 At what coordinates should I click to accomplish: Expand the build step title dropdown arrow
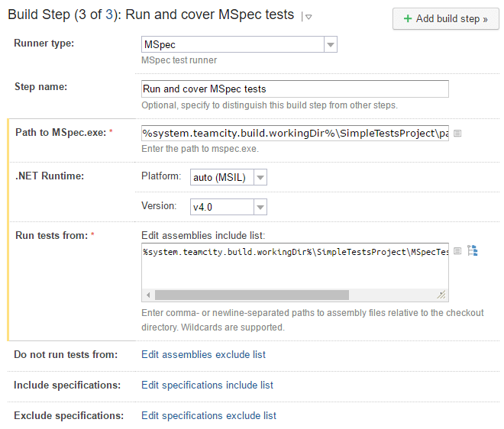[x=306, y=17]
